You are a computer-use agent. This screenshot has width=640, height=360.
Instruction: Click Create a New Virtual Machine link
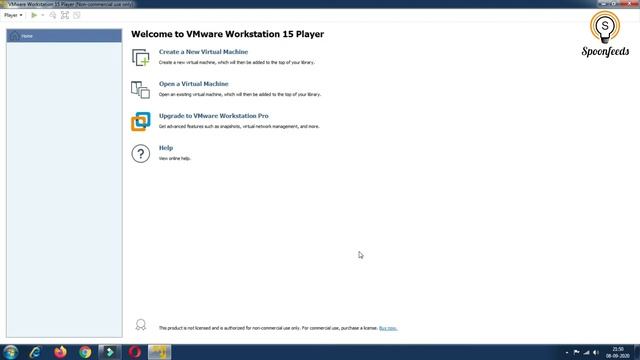tap(203, 52)
